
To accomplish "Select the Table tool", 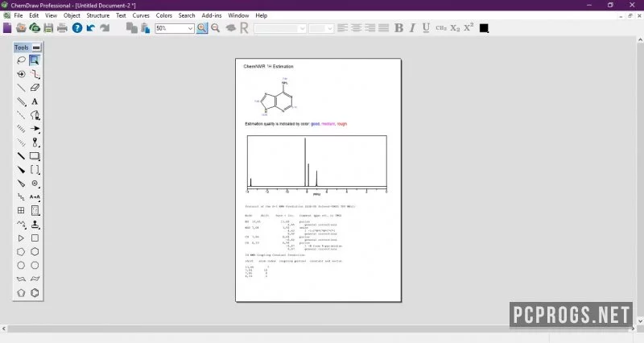I will point(21,211).
